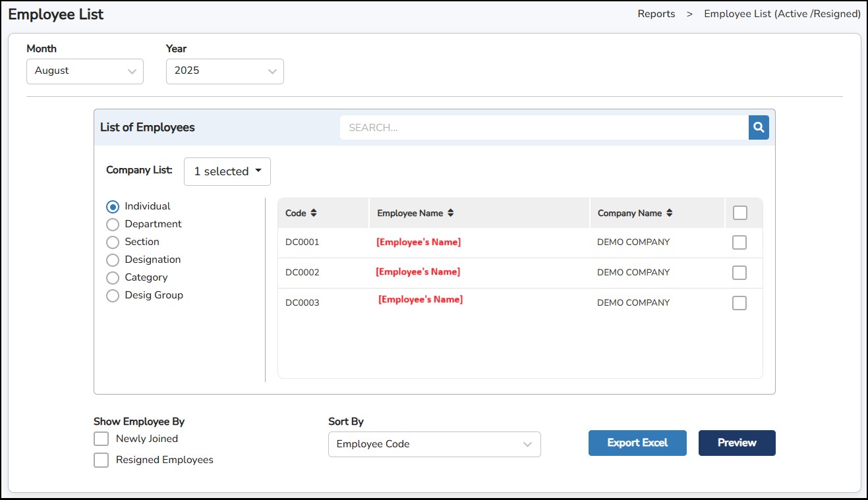Image resolution: width=868 pixels, height=500 pixels.
Task: Click the blue search magnifier icon
Action: tap(759, 128)
